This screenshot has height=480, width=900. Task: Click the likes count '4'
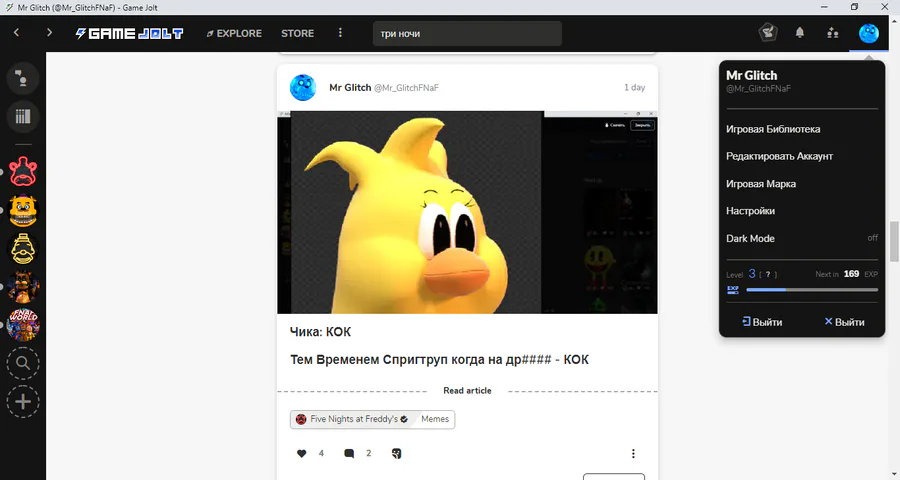tap(321, 454)
